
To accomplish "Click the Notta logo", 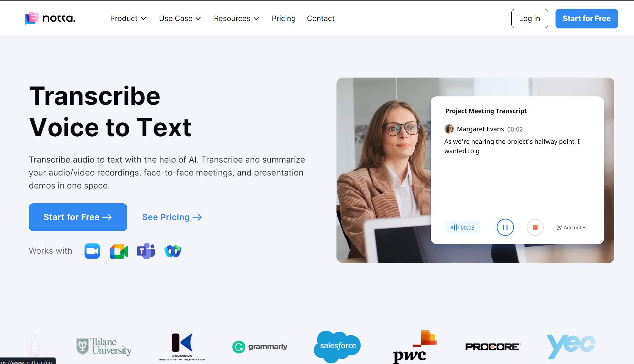I will click(49, 19).
